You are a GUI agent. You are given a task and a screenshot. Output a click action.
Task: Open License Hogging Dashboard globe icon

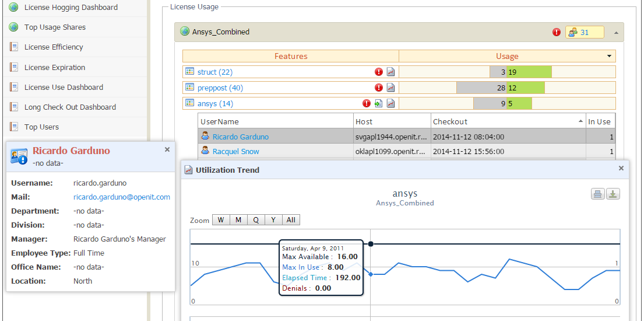click(13, 7)
